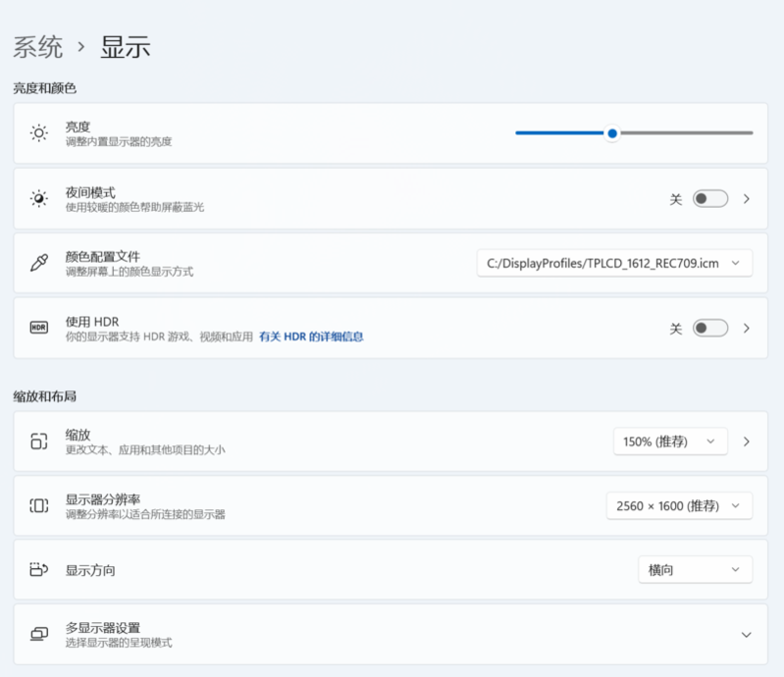Click the night light mode icon

pyautogui.click(x=38, y=199)
